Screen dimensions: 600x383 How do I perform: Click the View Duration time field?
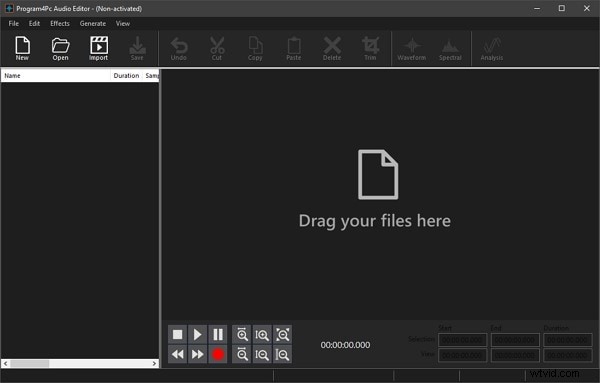coord(567,355)
